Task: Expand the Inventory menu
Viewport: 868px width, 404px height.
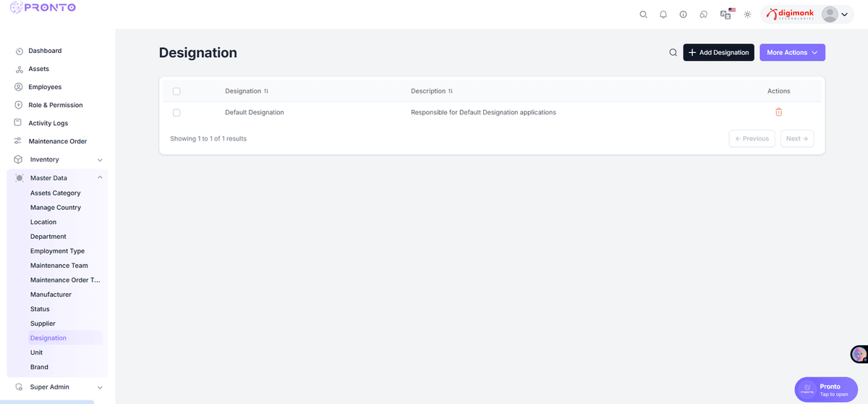Action: (x=100, y=160)
